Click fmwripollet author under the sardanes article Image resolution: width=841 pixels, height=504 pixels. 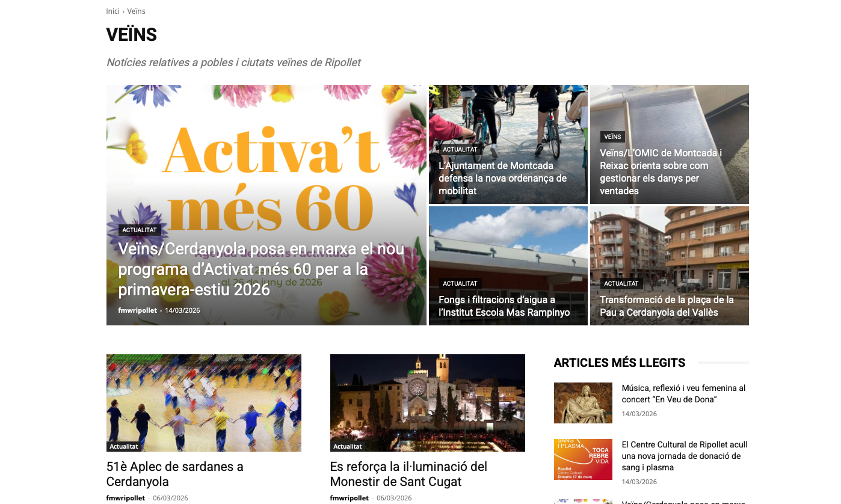125,498
